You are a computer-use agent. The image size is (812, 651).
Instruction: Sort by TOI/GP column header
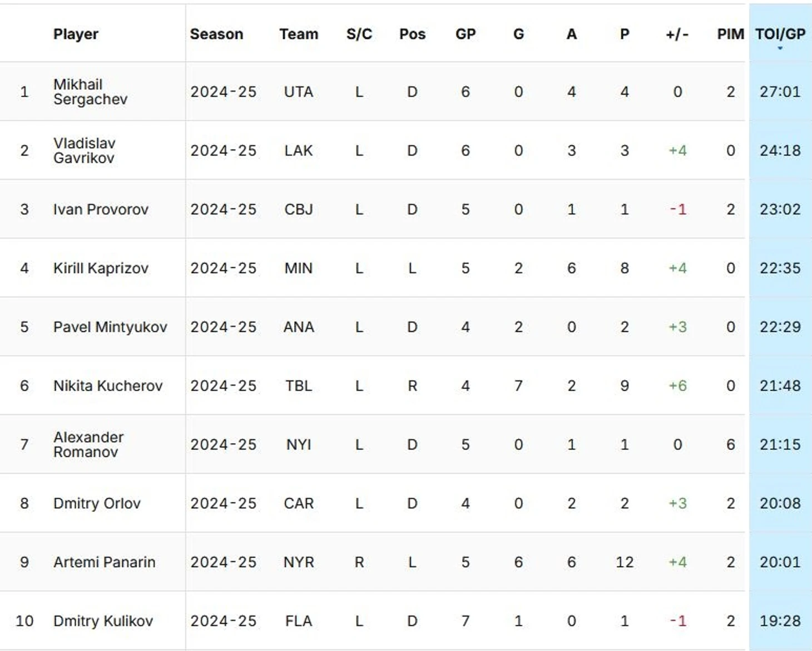[780, 34]
